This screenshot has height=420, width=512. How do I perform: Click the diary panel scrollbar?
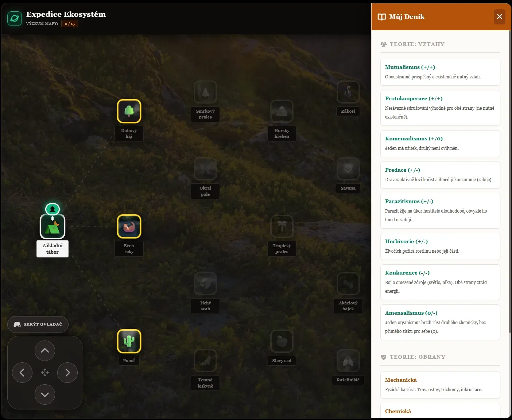coord(510,181)
